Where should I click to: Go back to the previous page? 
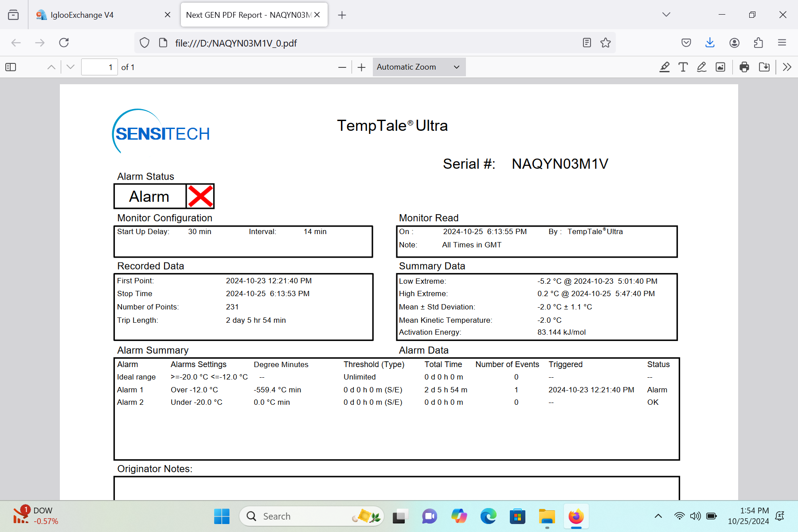(16, 43)
